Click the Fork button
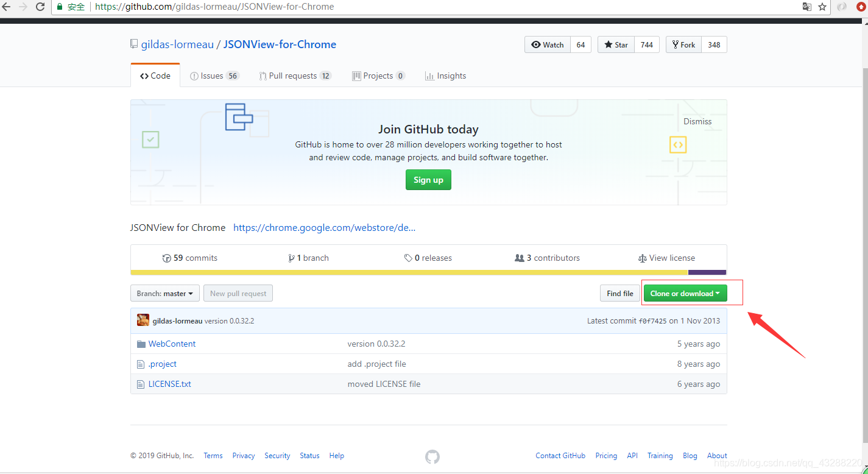This screenshot has width=868, height=474. [x=684, y=44]
